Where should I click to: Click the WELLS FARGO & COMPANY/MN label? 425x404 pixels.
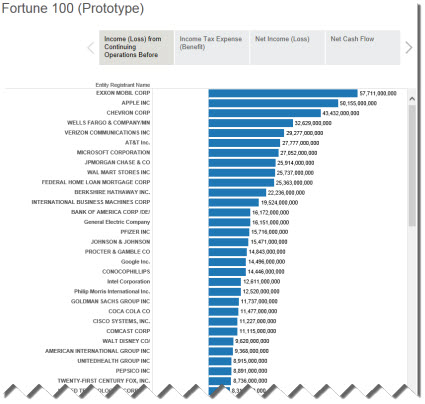(x=109, y=123)
